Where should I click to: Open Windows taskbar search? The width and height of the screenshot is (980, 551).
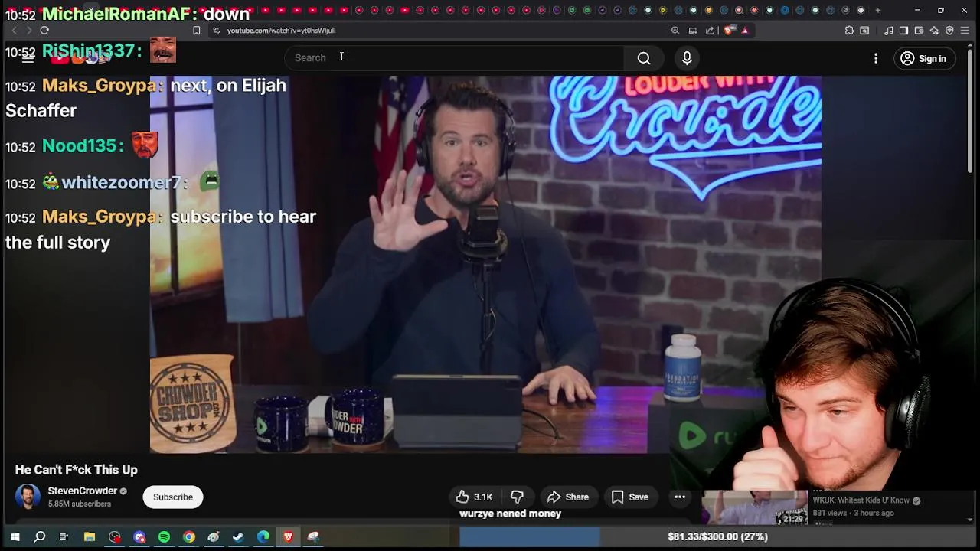[x=40, y=537]
